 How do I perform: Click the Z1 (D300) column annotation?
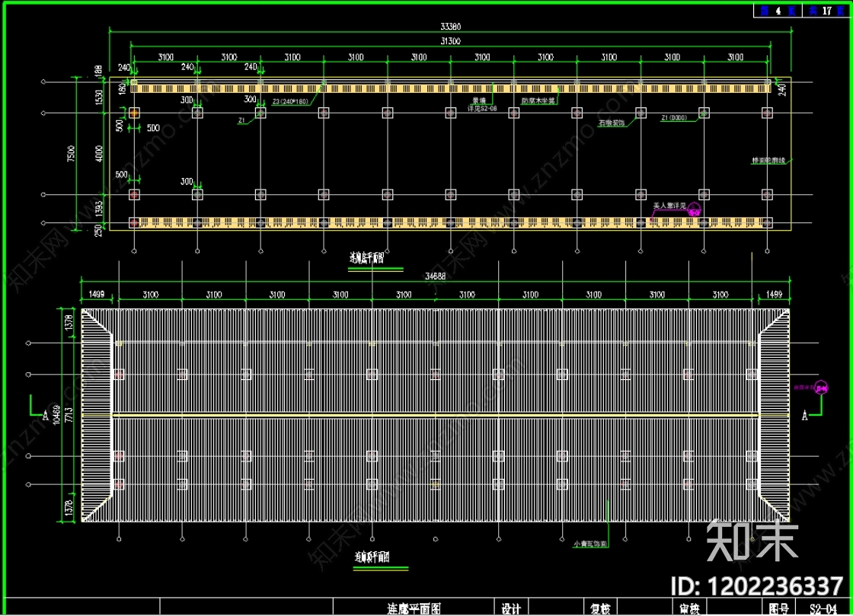(674, 117)
